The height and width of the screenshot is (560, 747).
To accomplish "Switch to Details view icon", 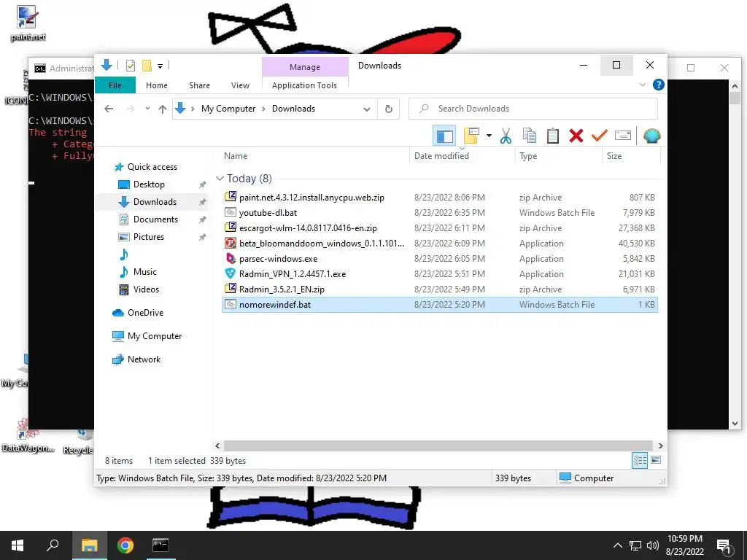I will pyautogui.click(x=640, y=460).
